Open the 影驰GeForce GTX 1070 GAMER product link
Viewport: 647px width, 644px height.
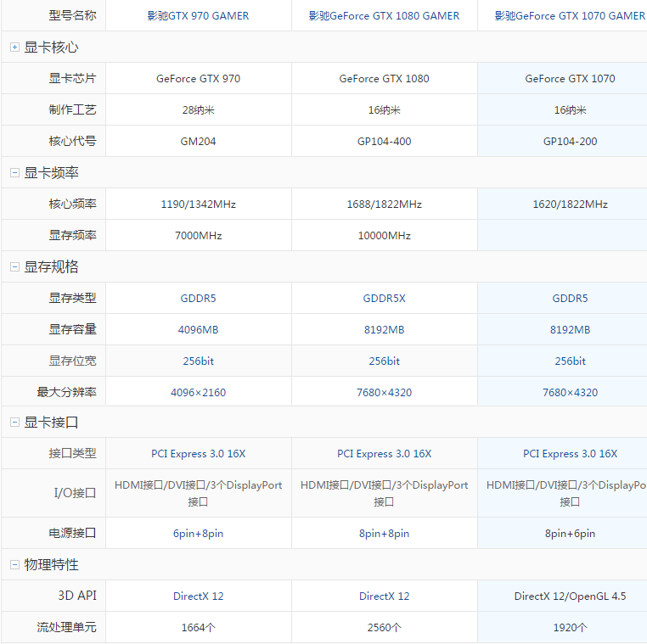(570, 15)
